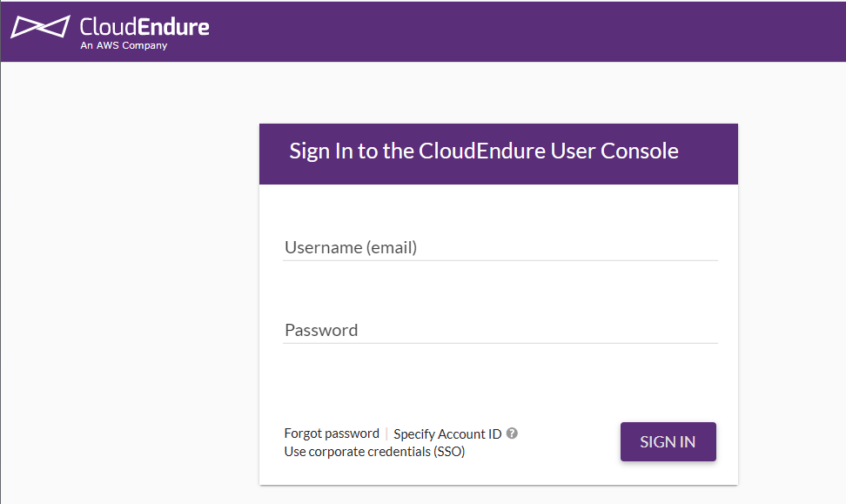Viewport: 846px width, 504px height.
Task: Open the Forgot password link
Action: pyautogui.click(x=332, y=433)
